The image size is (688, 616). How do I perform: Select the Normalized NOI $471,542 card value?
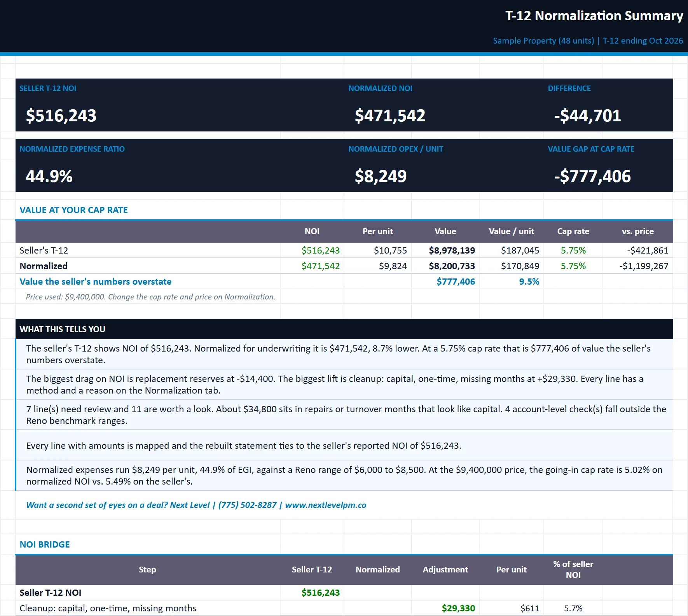390,116
